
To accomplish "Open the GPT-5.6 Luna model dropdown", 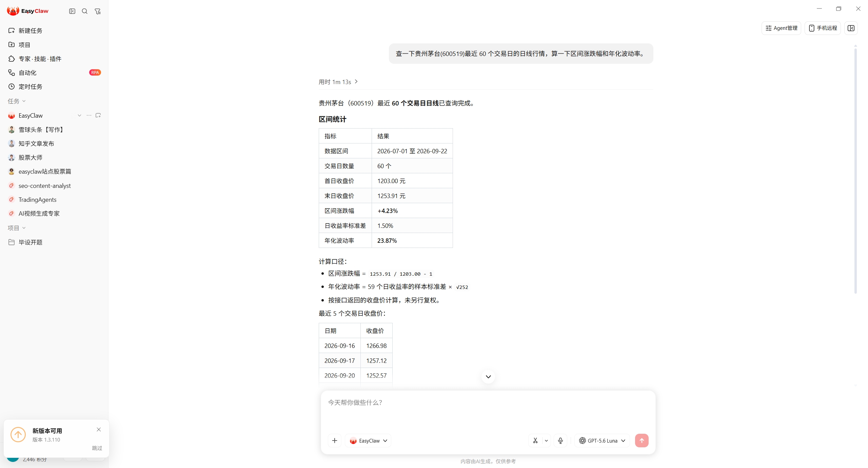I will pos(602,441).
